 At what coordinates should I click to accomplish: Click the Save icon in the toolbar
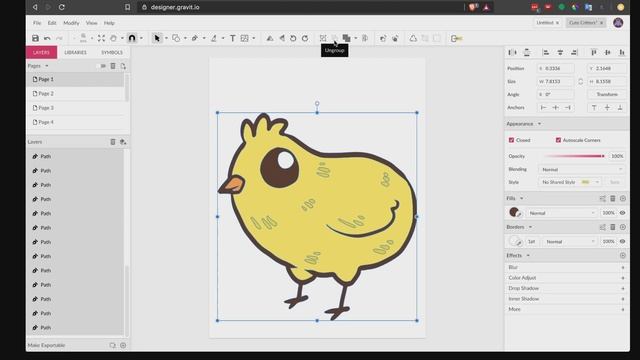pyautogui.click(x=36, y=38)
